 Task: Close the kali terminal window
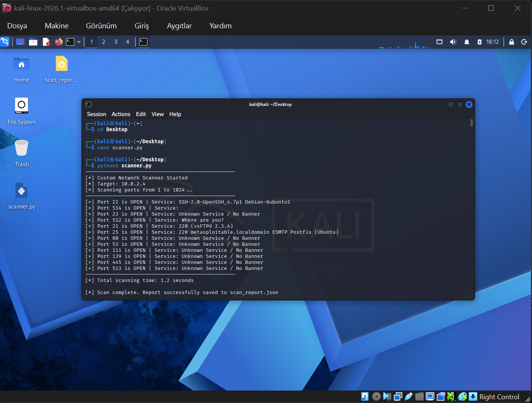[469, 104]
